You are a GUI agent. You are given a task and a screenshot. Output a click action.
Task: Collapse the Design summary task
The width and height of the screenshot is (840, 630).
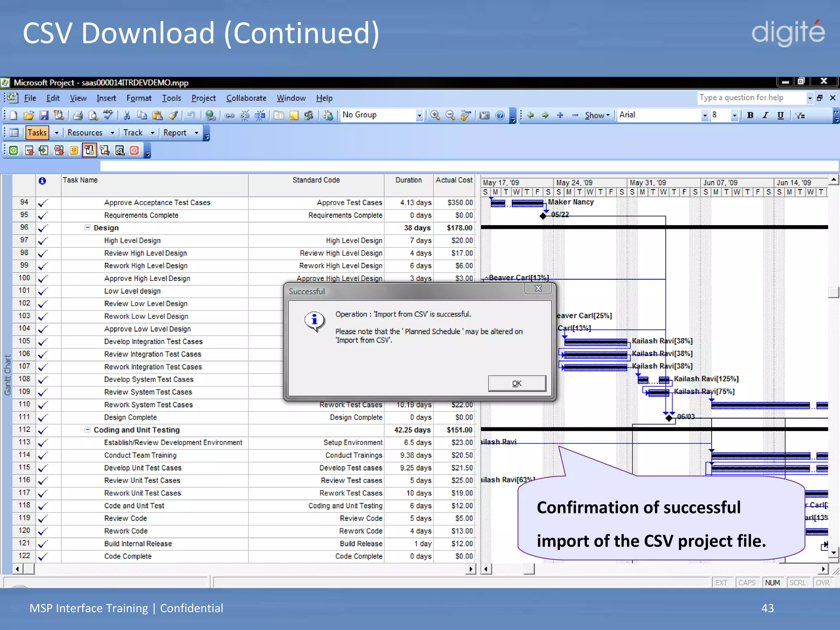point(87,227)
